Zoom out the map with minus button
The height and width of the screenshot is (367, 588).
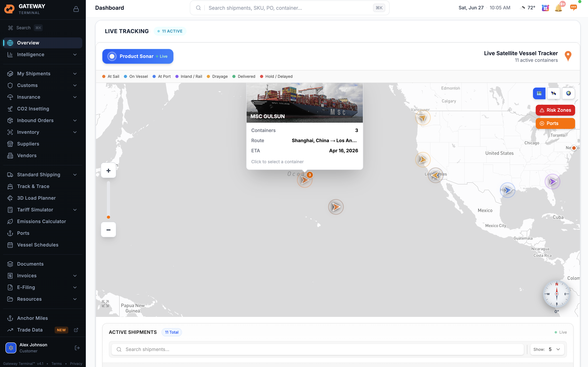(108, 230)
